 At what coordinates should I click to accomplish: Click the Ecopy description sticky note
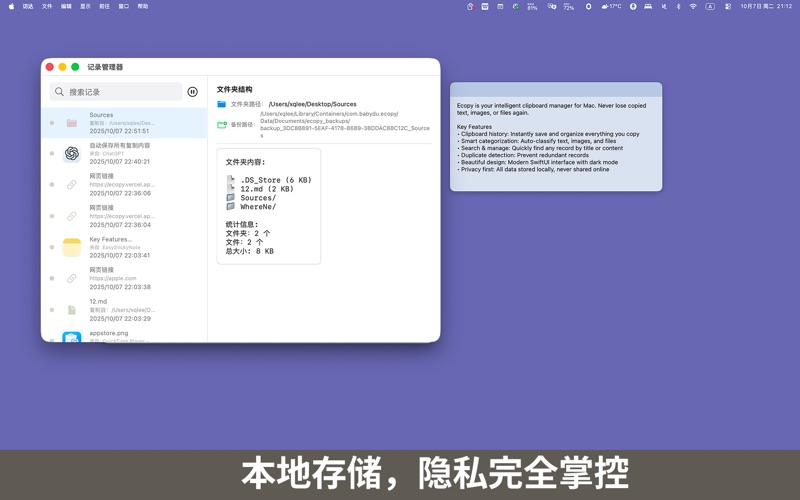[x=555, y=140]
